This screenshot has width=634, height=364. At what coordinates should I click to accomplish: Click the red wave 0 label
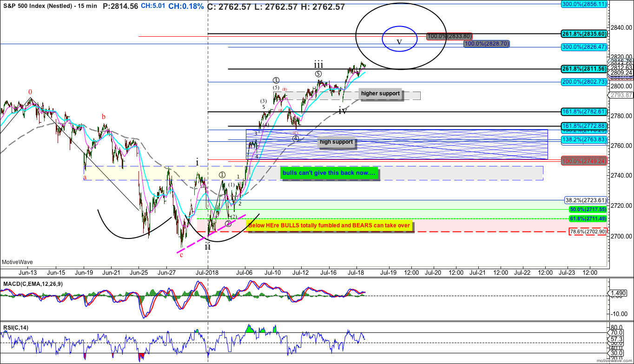pyautogui.click(x=30, y=92)
